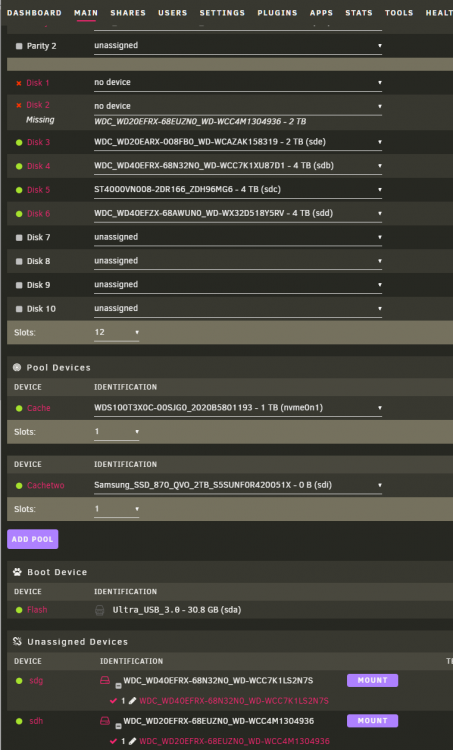The height and width of the screenshot is (750, 453).
Task: Open the Cache pool device dropdown
Action: click(238, 408)
